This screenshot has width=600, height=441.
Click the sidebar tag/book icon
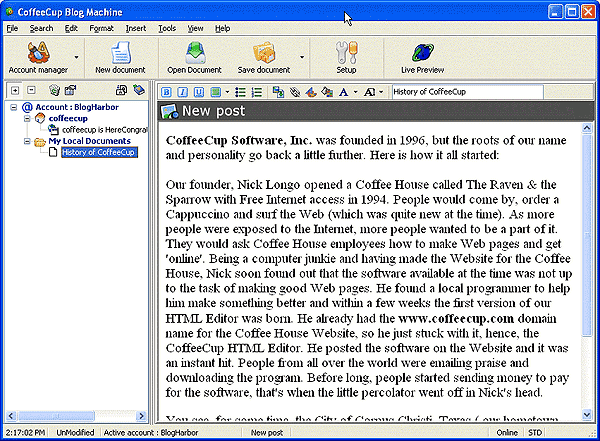click(x=139, y=90)
